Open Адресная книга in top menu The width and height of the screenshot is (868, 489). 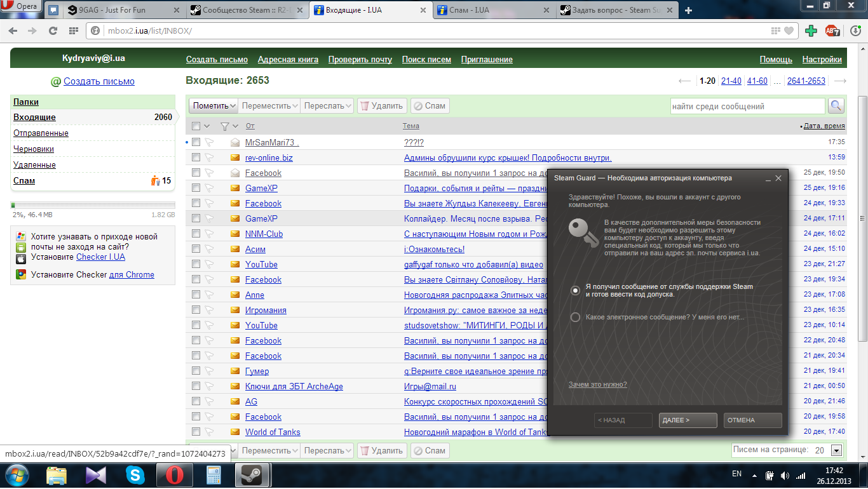(x=288, y=59)
